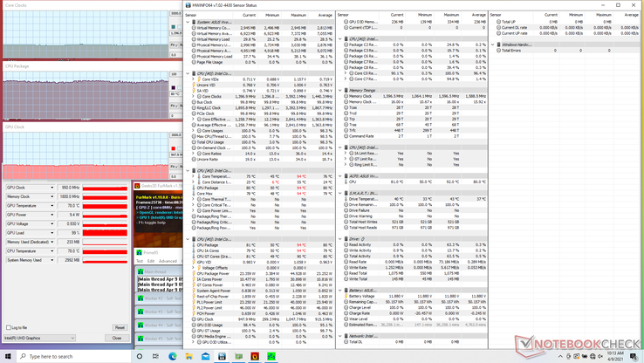Enable the Log to file checkbox
Screen dimensions: 644x363
click(9, 328)
